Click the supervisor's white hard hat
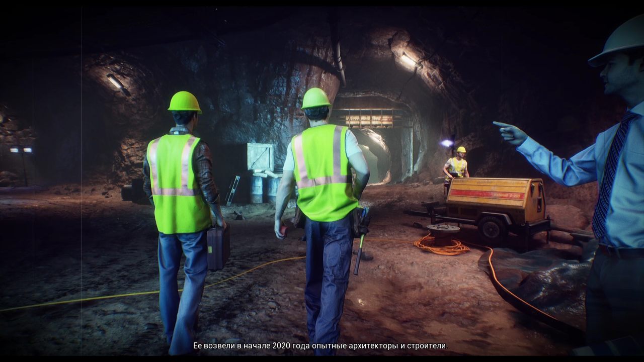 click(x=620, y=41)
